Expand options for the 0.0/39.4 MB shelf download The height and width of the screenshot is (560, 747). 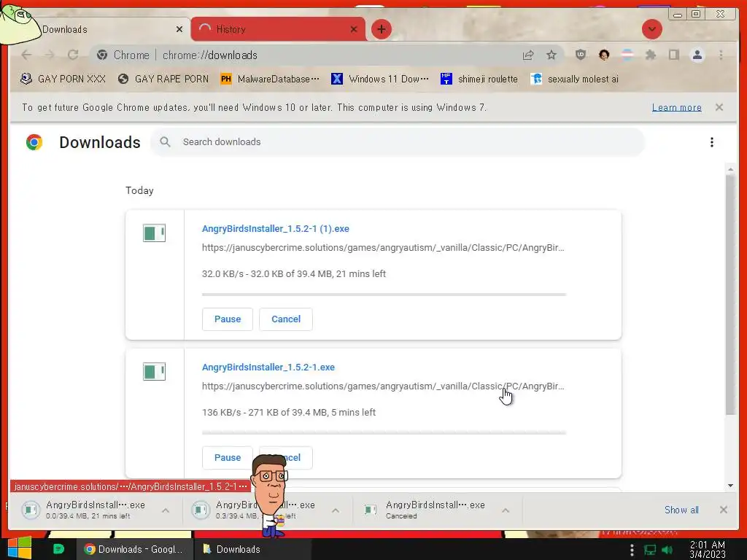click(166, 510)
